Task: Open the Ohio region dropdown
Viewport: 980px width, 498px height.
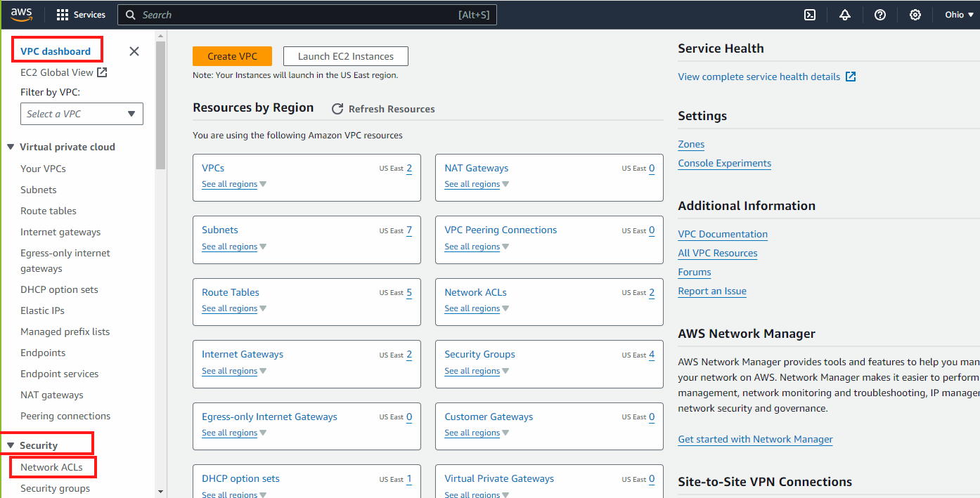Action: 959,15
